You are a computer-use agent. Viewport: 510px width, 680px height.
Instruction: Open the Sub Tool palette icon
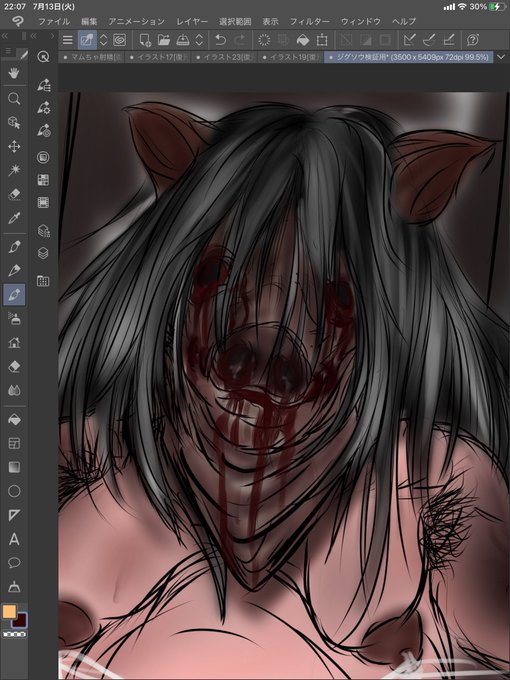(x=43, y=85)
